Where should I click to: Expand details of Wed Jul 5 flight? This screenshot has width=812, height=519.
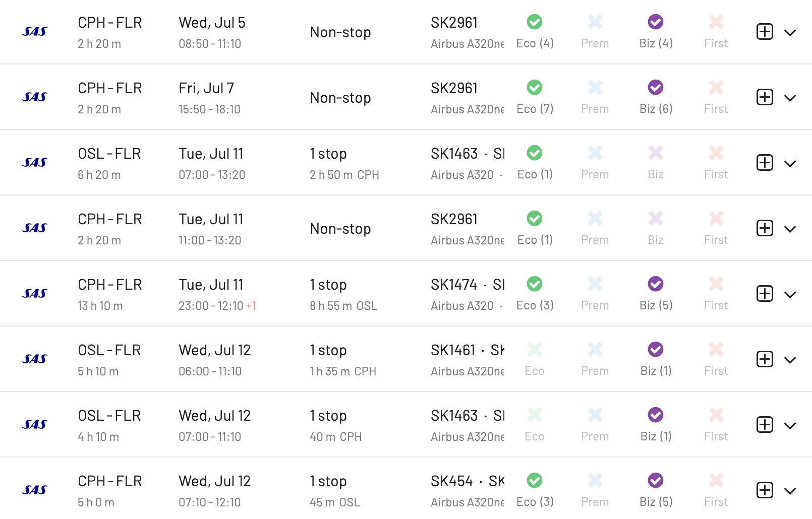click(x=790, y=32)
